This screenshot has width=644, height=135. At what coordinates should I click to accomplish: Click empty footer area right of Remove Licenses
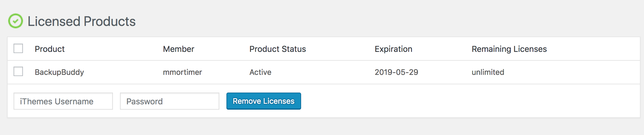[x=471, y=101]
